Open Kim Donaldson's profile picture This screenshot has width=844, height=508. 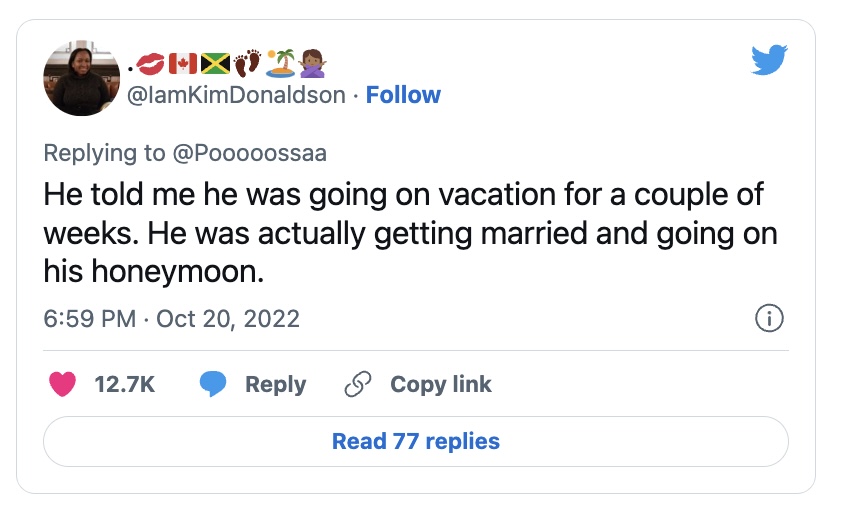click(79, 80)
